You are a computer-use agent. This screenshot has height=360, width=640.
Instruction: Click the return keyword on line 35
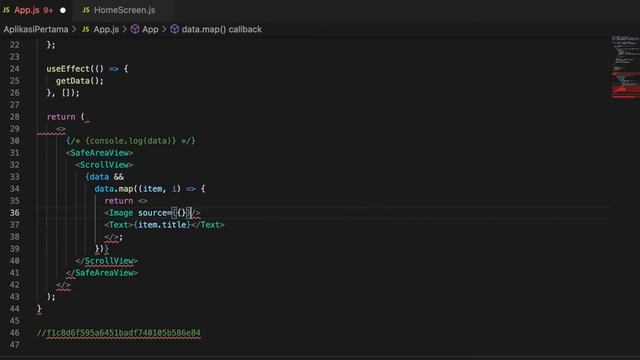click(x=119, y=201)
